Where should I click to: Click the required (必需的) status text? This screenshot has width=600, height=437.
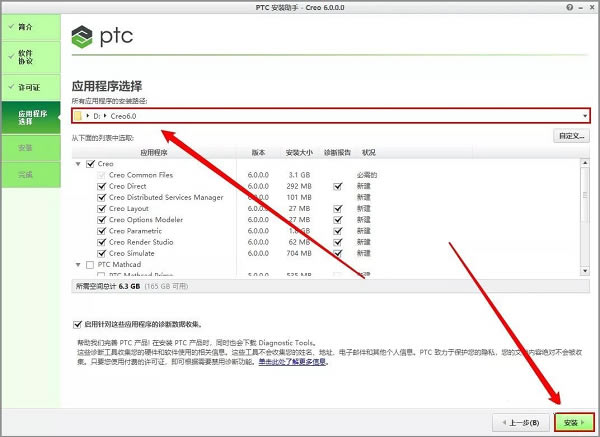367,175
